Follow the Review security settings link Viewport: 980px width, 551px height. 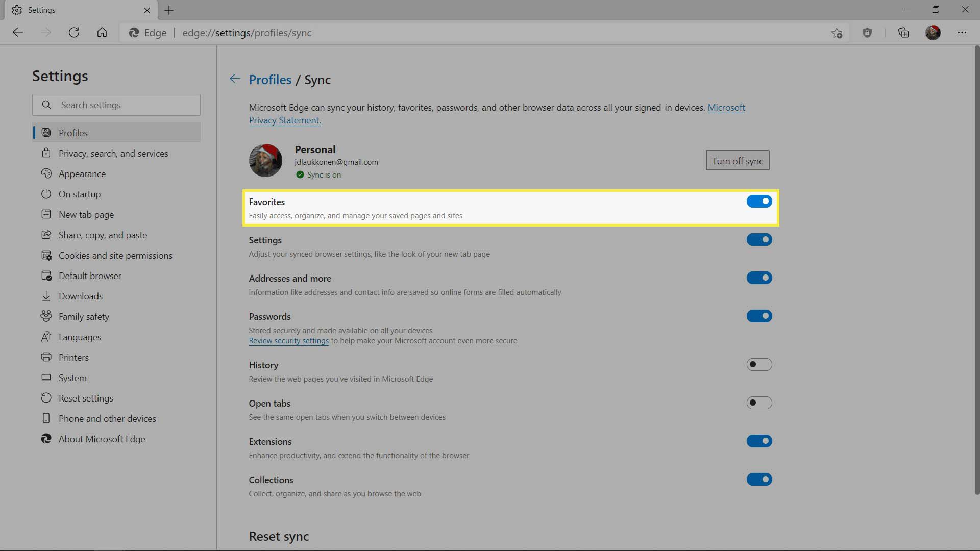coord(288,341)
